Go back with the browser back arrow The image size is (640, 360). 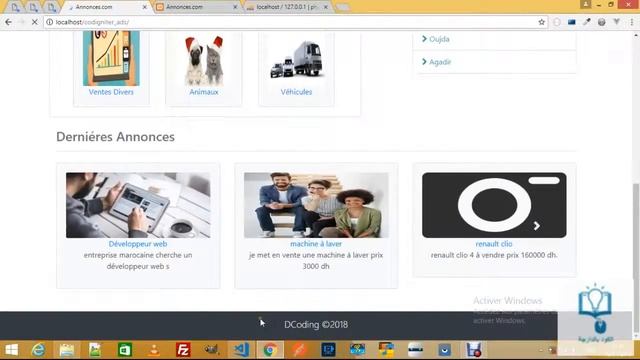[x=8, y=22]
